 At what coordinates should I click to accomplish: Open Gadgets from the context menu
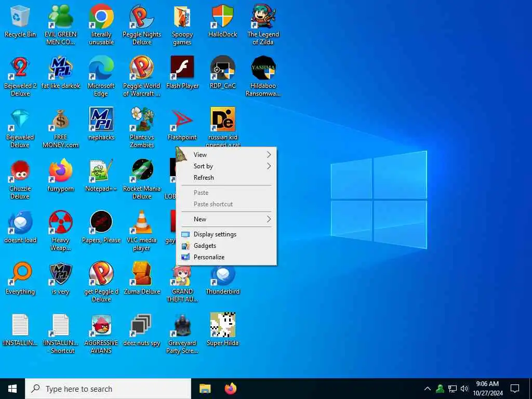[227, 246]
